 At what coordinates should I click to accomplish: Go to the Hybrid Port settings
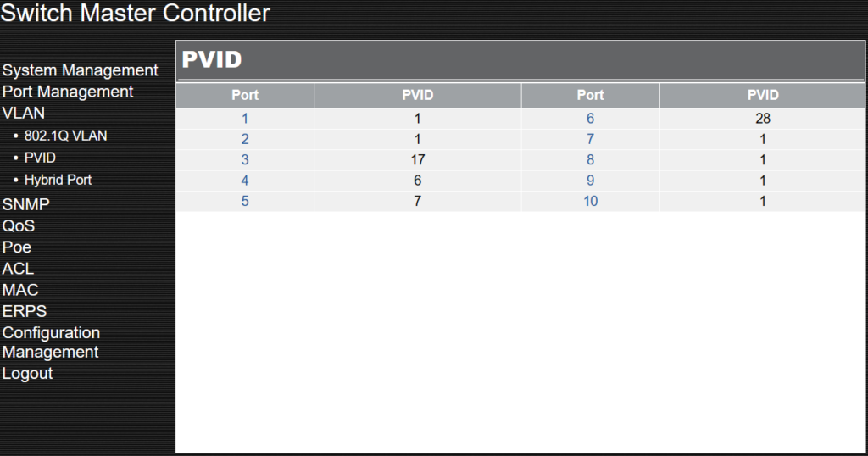point(58,180)
